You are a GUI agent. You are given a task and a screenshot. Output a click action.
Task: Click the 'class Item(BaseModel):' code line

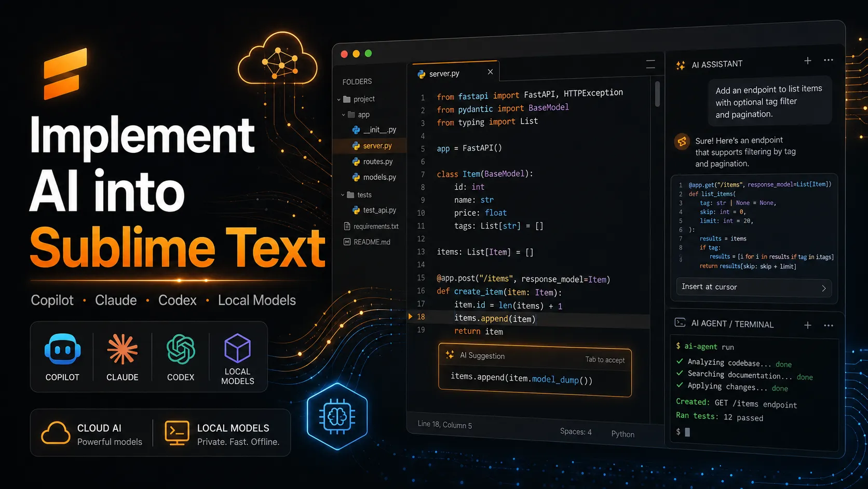[x=485, y=174]
